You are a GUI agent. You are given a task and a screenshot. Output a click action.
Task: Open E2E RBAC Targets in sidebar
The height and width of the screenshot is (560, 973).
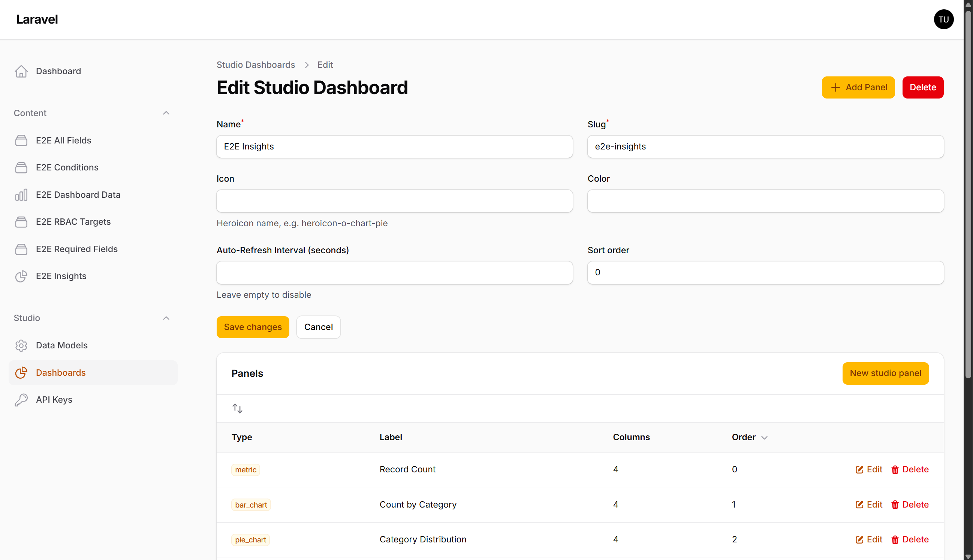pyautogui.click(x=73, y=222)
